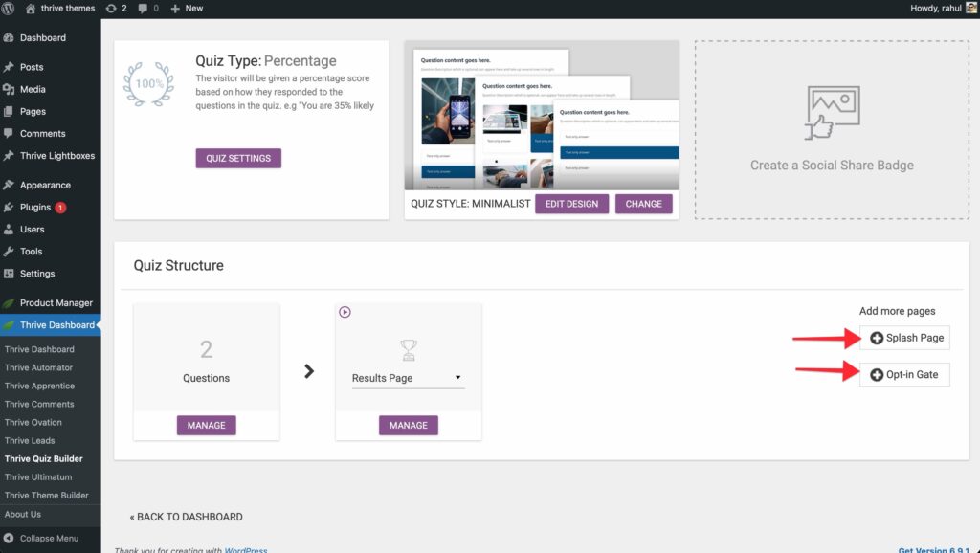Click the play icon above Results Page

[x=345, y=312]
